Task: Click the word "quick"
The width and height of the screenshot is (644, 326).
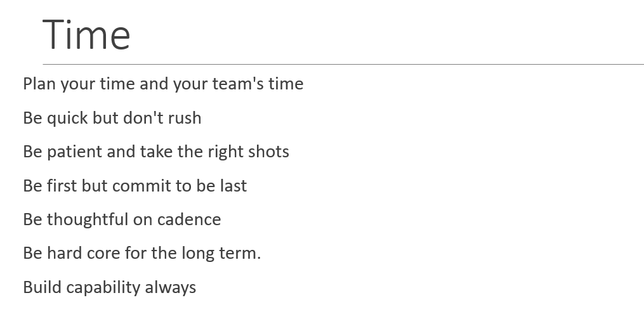Action: coord(67,119)
